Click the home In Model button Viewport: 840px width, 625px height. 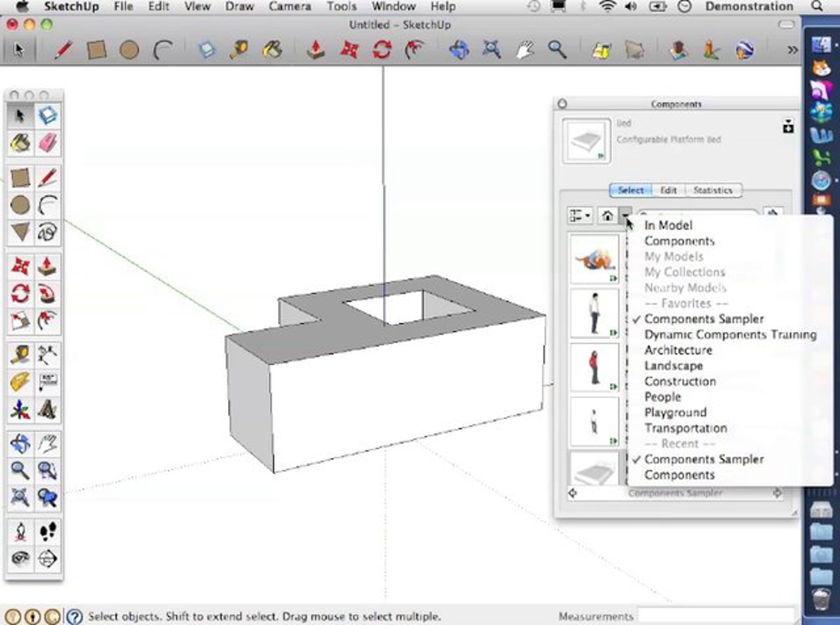pos(607,216)
